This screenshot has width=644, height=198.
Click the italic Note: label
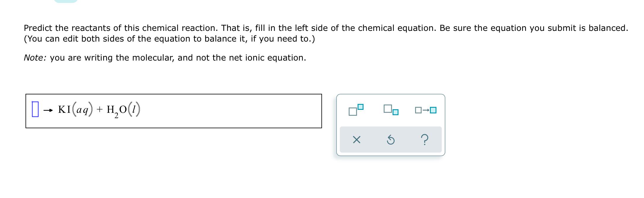pyautogui.click(x=35, y=58)
